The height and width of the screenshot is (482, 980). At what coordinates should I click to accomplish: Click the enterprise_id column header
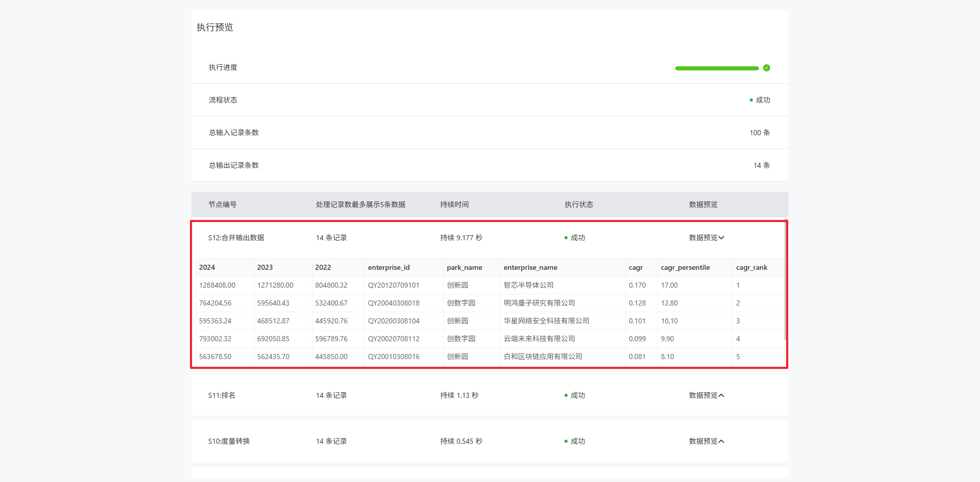coord(388,267)
